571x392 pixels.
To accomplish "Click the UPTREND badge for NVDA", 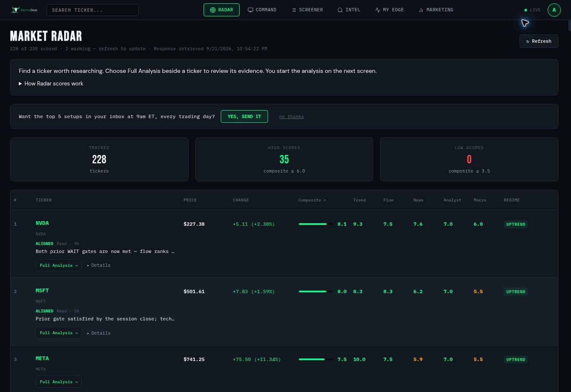I will pyautogui.click(x=516, y=224).
